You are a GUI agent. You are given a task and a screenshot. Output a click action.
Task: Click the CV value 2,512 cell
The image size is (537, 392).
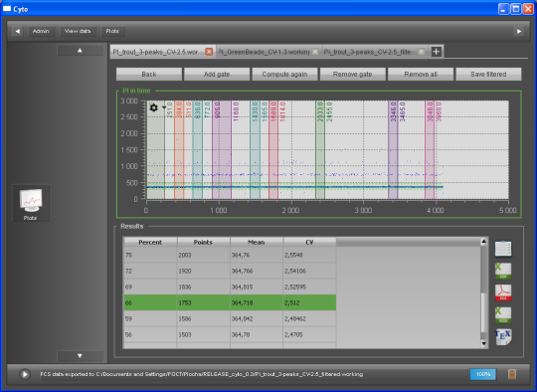[309, 302]
